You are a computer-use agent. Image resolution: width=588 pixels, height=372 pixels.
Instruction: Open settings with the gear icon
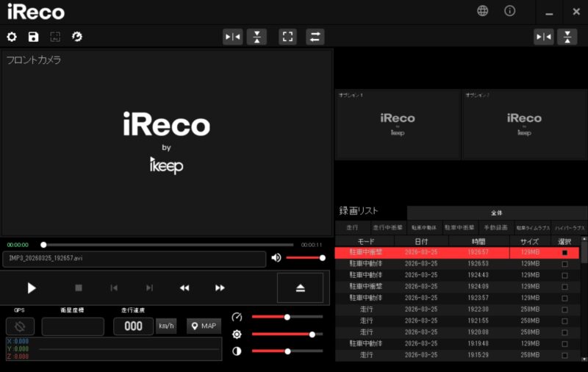pyautogui.click(x=12, y=37)
